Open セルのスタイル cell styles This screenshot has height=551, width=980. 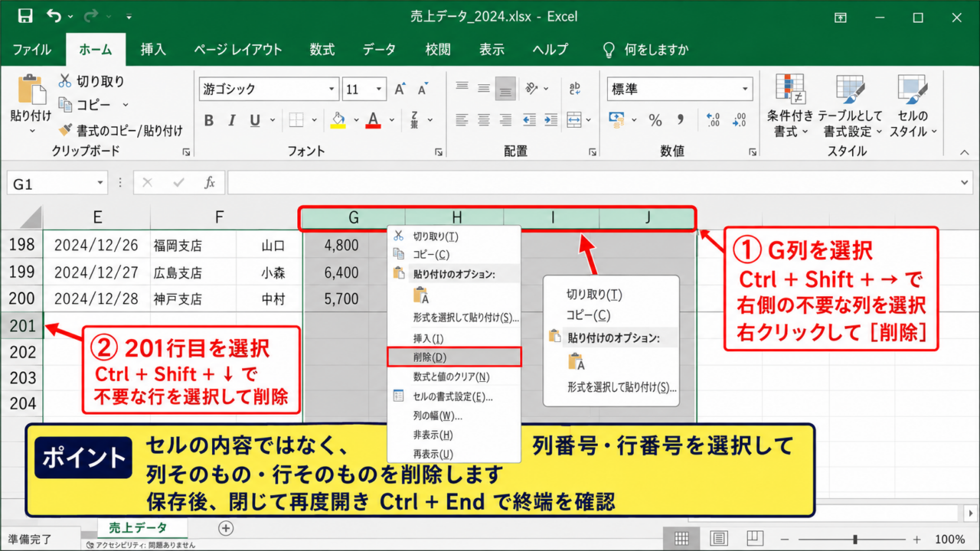(x=913, y=106)
